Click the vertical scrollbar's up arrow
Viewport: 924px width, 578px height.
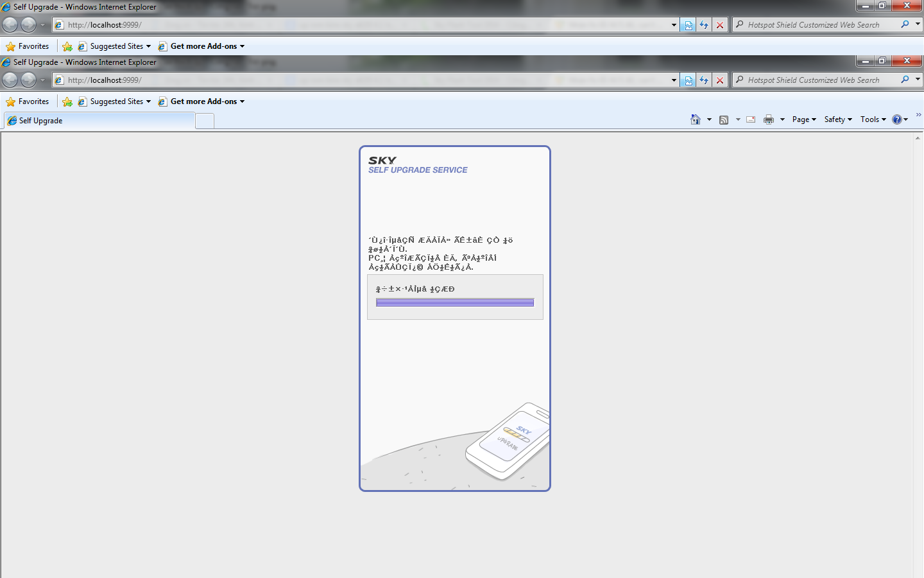(x=918, y=137)
